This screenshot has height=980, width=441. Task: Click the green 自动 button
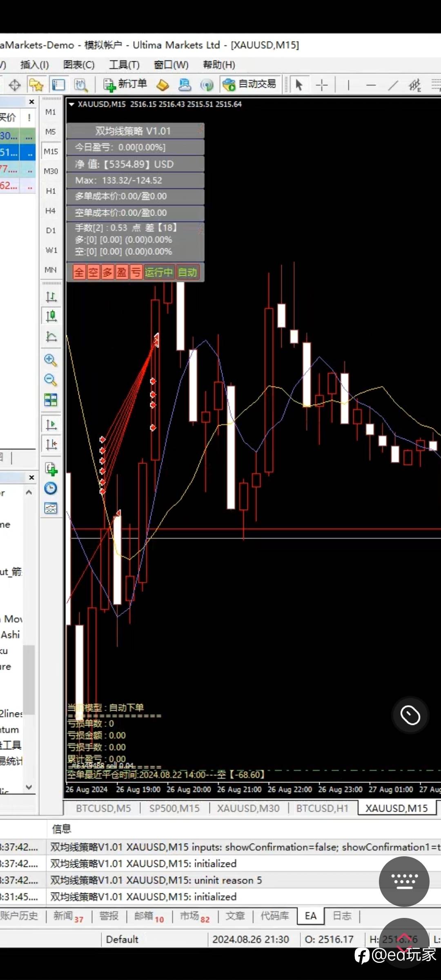(187, 272)
